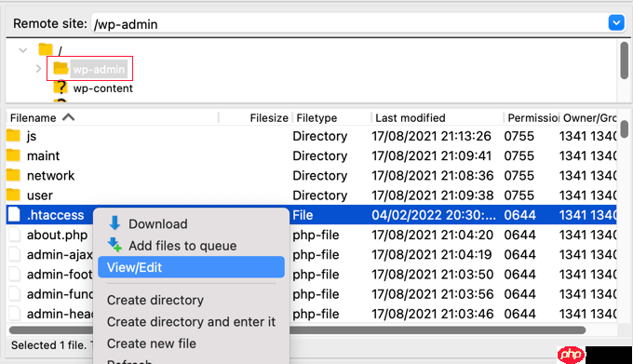
Task: Click the admin-footer file icon
Action: point(14,274)
